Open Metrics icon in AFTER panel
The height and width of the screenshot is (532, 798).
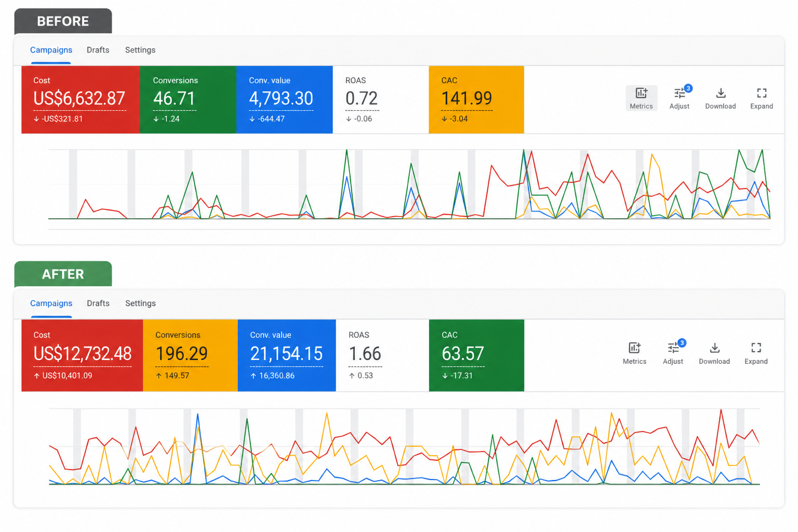634,353
